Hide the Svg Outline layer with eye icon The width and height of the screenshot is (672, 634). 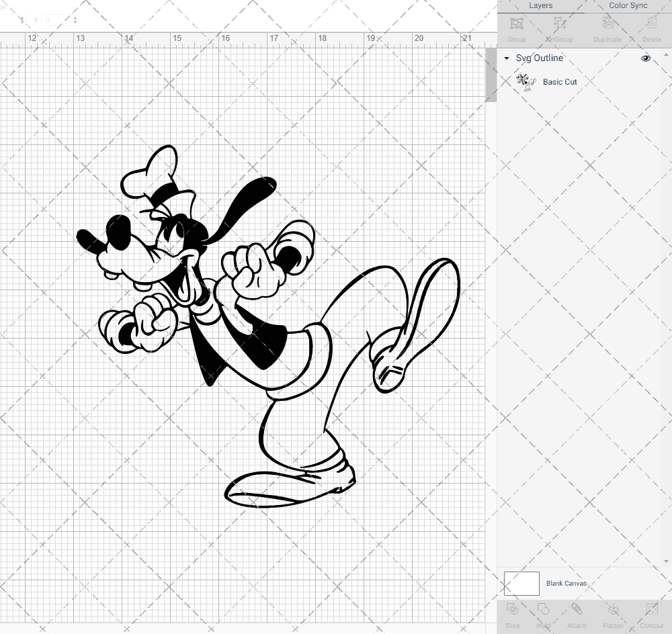(x=646, y=58)
